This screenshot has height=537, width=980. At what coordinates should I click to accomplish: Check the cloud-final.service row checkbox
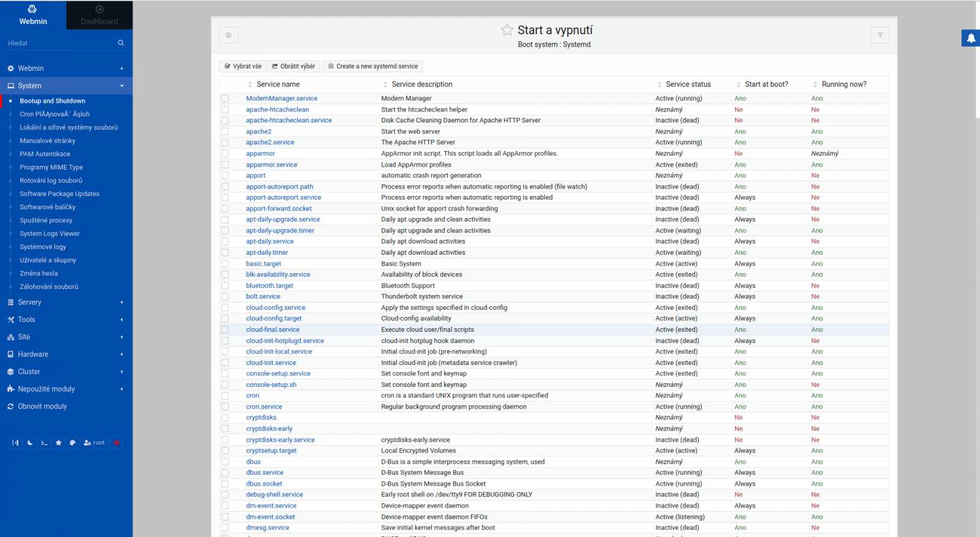click(225, 329)
